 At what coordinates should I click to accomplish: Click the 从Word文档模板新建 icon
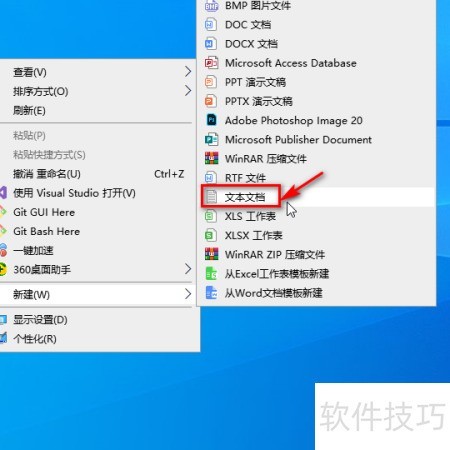pos(211,293)
